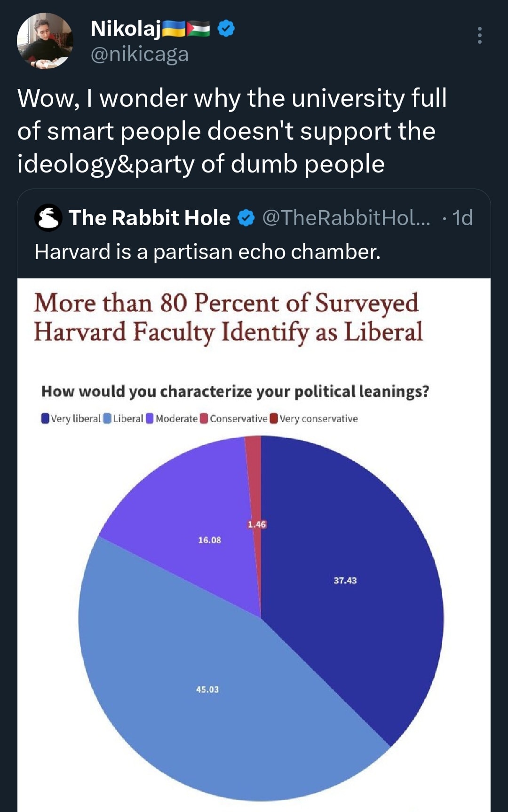The height and width of the screenshot is (812, 508).
Task: Click the Nikolaj display name
Action: click(x=126, y=29)
